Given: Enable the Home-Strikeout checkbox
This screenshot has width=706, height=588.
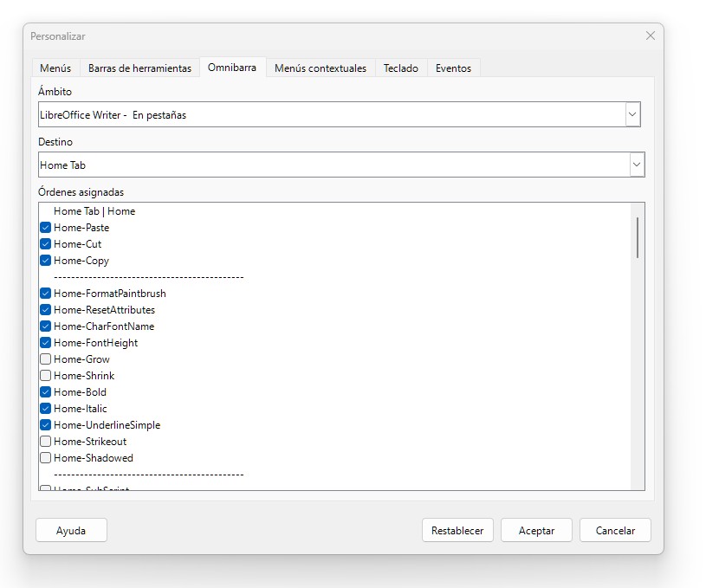Looking at the screenshot, I should pyautogui.click(x=46, y=442).
